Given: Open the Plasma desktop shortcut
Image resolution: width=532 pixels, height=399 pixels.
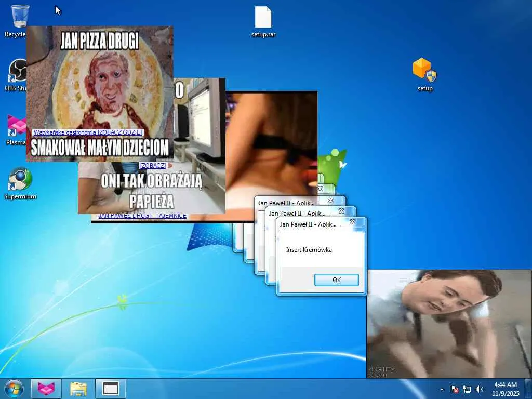Looking at the screenshot, I should coord(16,129).
